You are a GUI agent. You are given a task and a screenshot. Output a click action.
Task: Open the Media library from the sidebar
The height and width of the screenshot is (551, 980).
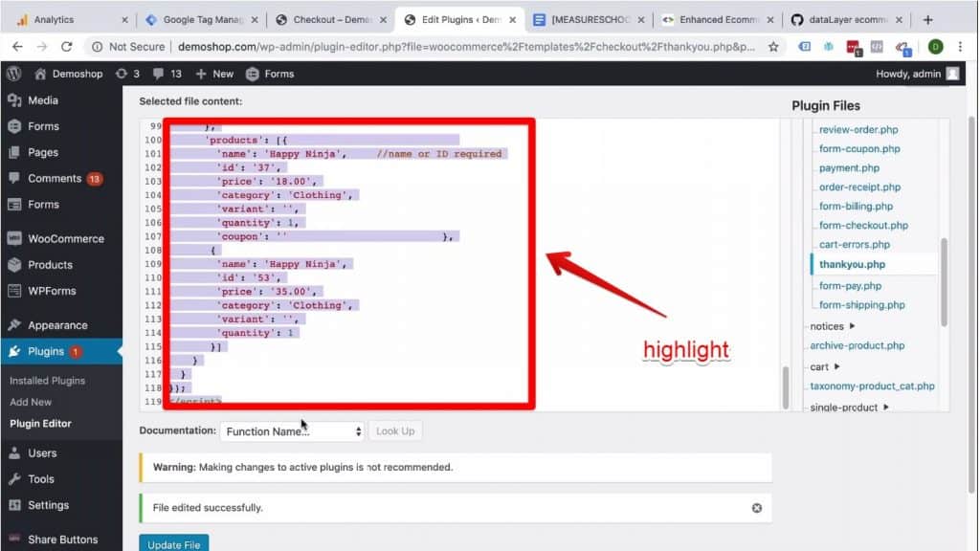tap(43, 100)
